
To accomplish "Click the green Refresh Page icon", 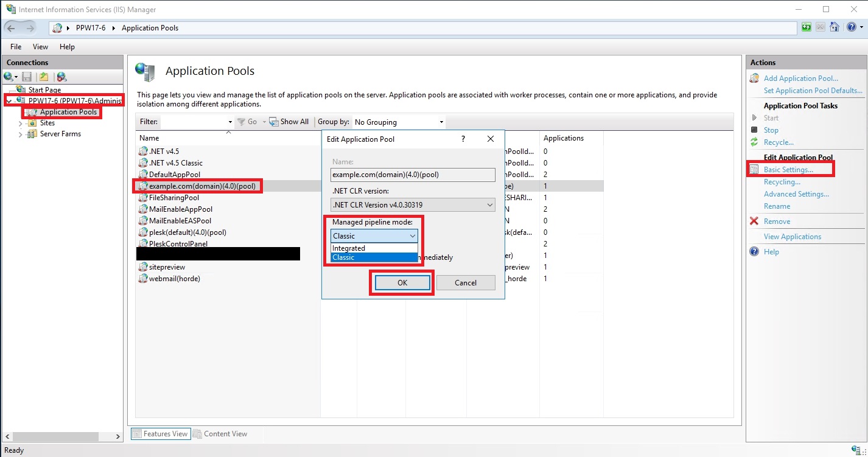I will pos(807,27).
